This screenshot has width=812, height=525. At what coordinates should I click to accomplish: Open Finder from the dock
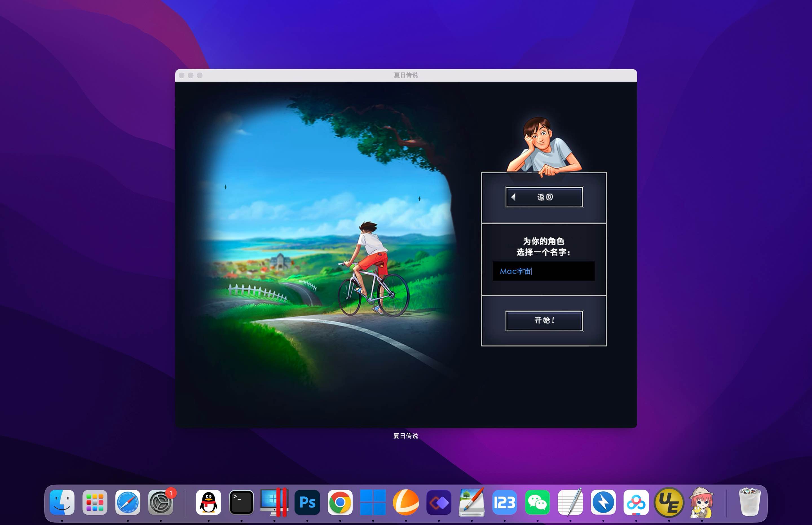(x=62, y=502)
